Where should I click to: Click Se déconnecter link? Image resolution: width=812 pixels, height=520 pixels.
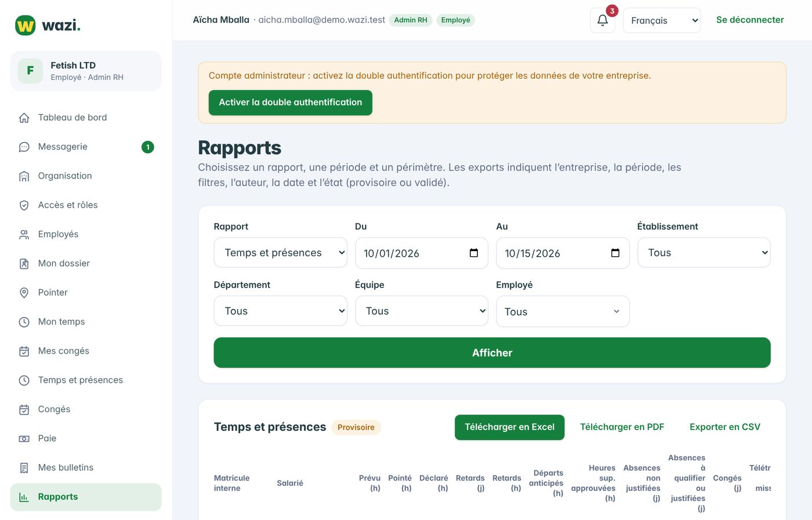[750, 20]
